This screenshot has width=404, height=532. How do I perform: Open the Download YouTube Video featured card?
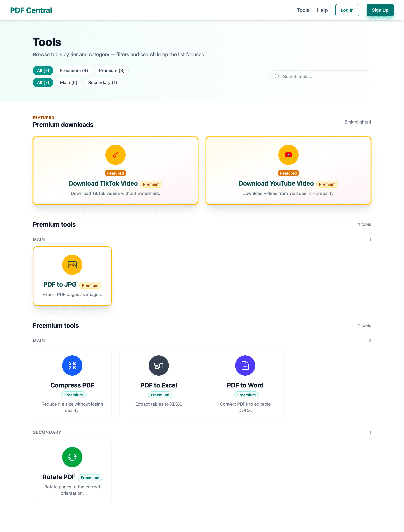pyautogui.click(x=288, y=170)
